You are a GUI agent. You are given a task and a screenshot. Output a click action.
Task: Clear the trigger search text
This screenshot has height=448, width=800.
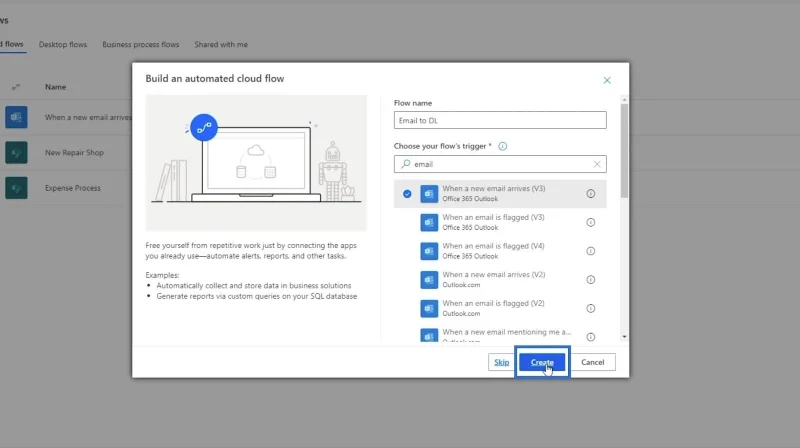point(597,164)
